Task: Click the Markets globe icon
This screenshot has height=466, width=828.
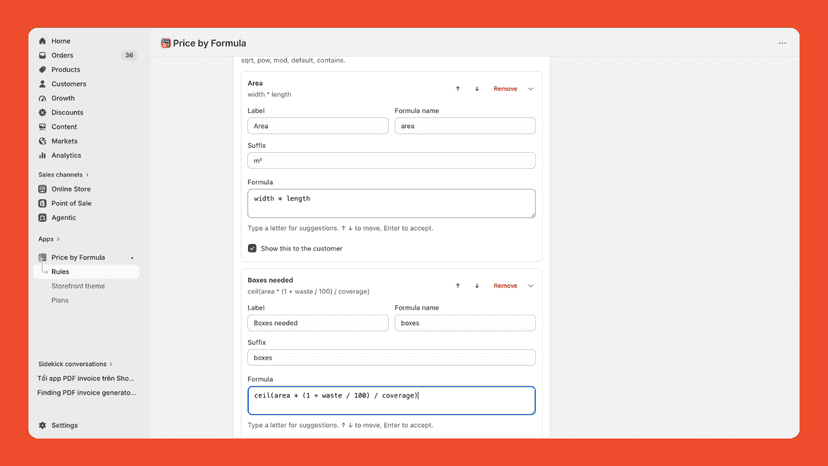Action: (42, 141)
